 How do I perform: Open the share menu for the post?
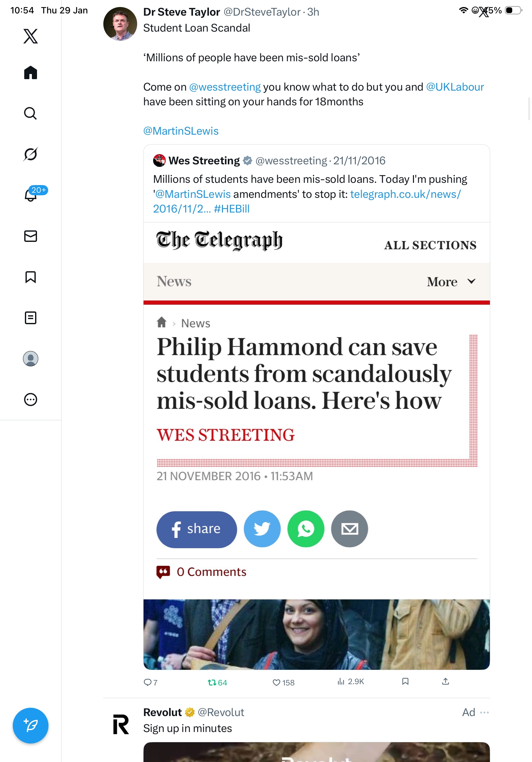446,681
